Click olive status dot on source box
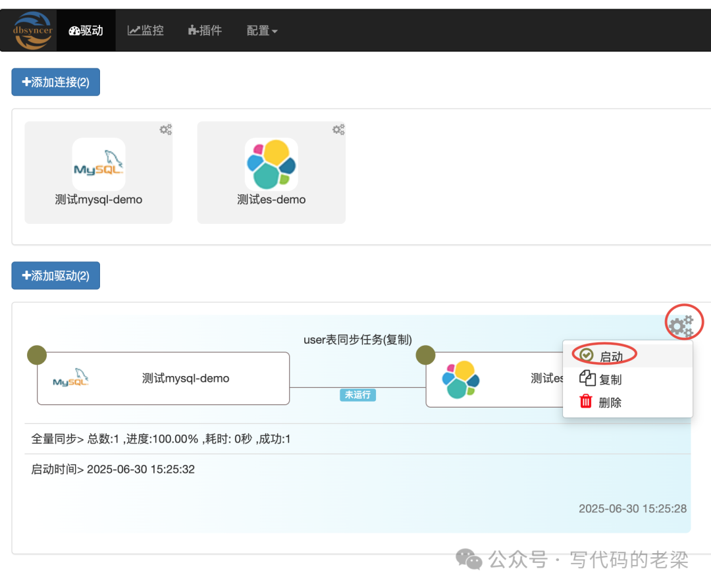The width and height of the screenshot is (711, 588). [37, 355]
